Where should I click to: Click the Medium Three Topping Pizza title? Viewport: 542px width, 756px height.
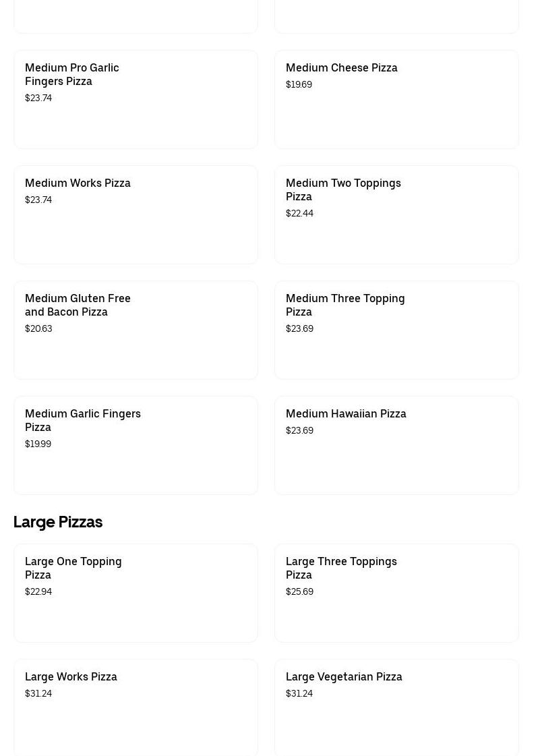345,305
